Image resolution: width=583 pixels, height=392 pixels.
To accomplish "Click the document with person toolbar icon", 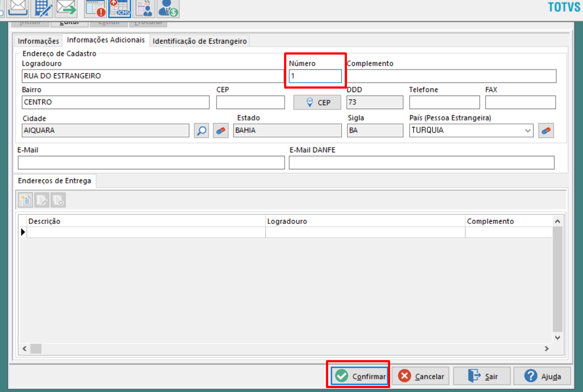I will point(144,8).
